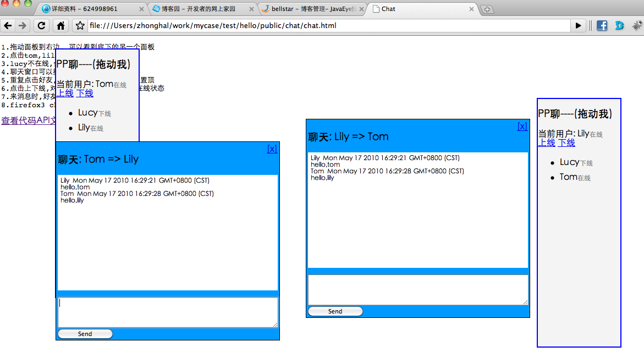Image resolution: width=644 pixels, height=363 pixels.
Task: Click the Go play arrow button
Action: pos(579,25)
